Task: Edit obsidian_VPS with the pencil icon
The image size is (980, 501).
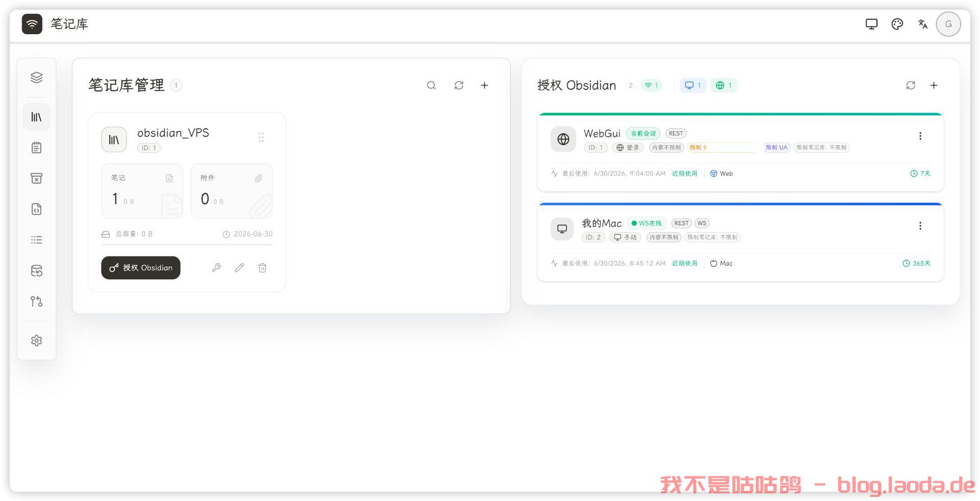Action: pos(239,268)
